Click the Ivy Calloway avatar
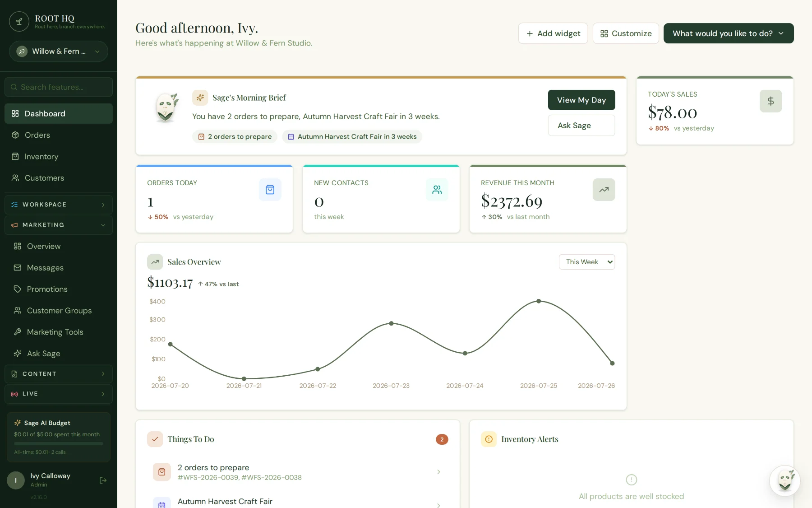Viewport: 812px width, 508px height. pos(16,480)
